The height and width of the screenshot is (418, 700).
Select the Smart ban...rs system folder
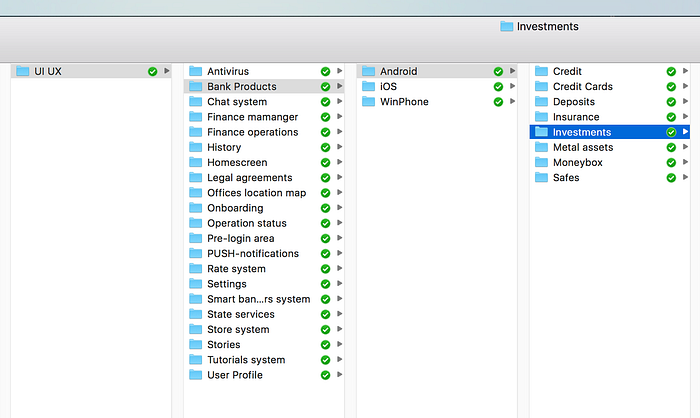point(264,299)
